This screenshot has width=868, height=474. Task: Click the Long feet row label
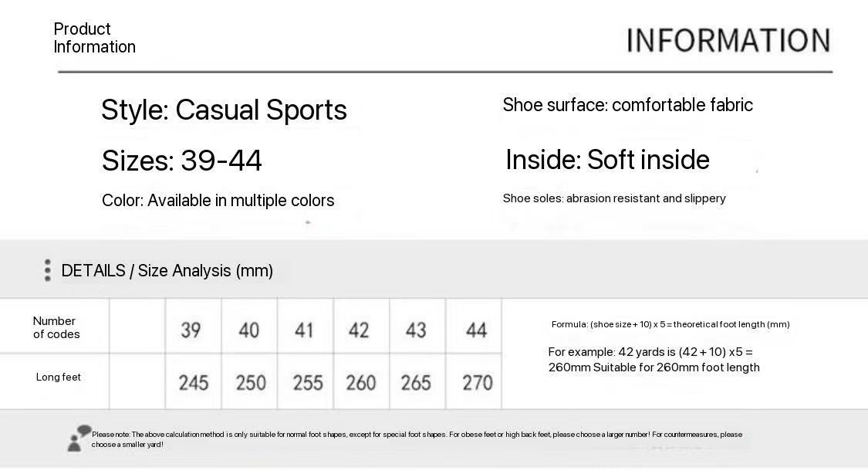[x=58, y=377]
